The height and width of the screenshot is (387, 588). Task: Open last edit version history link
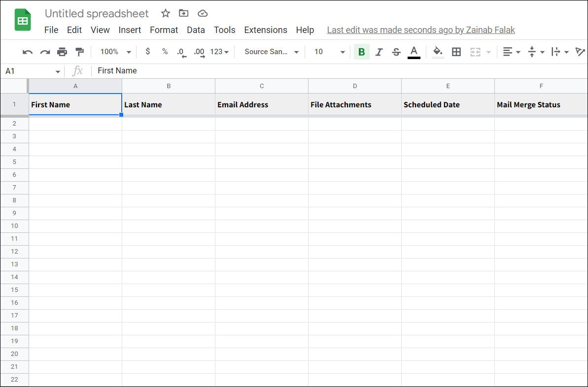tap(421, 30)
